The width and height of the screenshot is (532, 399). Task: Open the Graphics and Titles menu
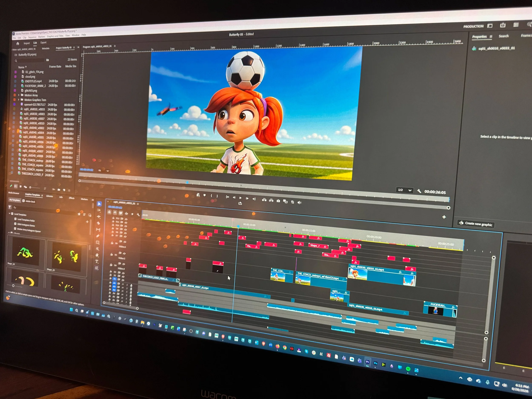point(55,36)
